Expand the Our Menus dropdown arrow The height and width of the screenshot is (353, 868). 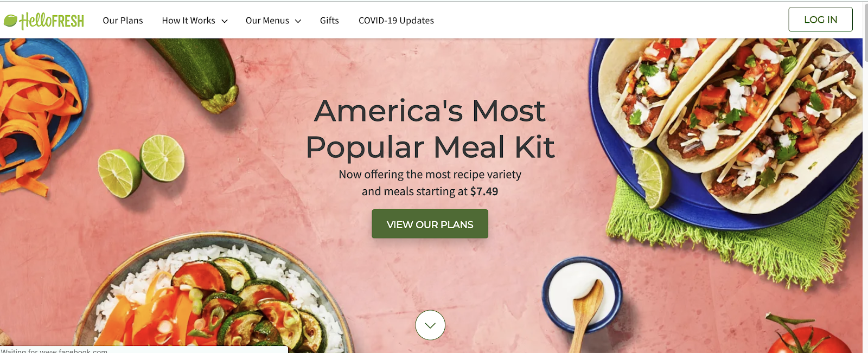(x=298, y=21)
